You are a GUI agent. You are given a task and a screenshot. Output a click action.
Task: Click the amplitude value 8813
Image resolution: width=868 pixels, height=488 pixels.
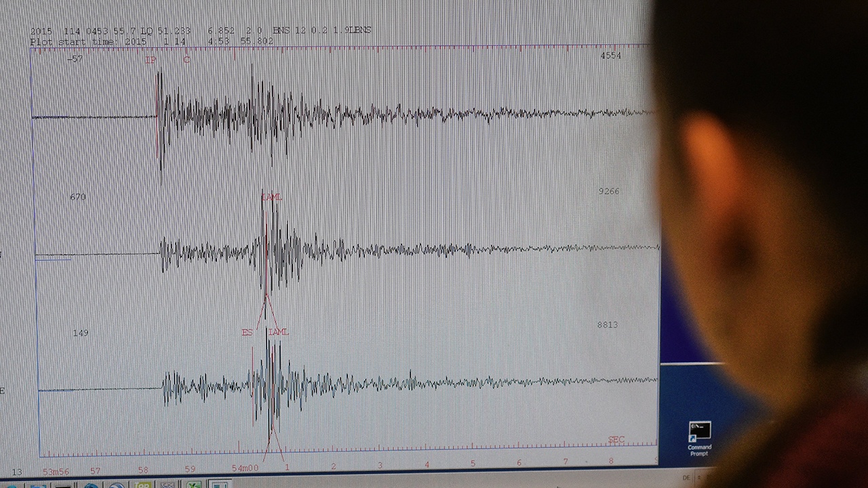(x=607, y=325)
